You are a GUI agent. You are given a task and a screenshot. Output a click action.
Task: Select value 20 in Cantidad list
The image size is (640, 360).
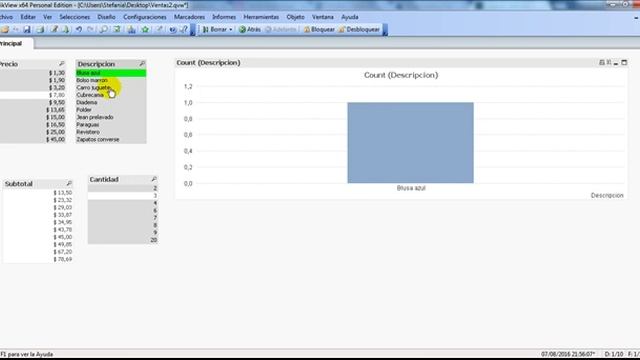(x=123, y=240)
